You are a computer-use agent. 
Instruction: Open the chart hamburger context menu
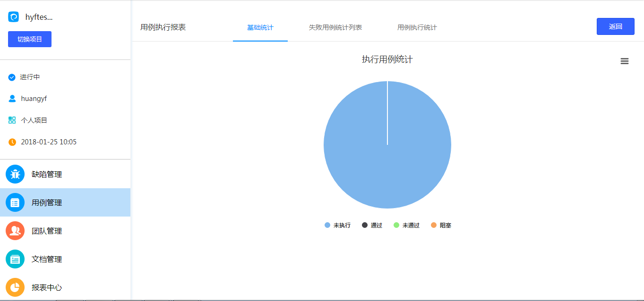(x=624, y=61)
